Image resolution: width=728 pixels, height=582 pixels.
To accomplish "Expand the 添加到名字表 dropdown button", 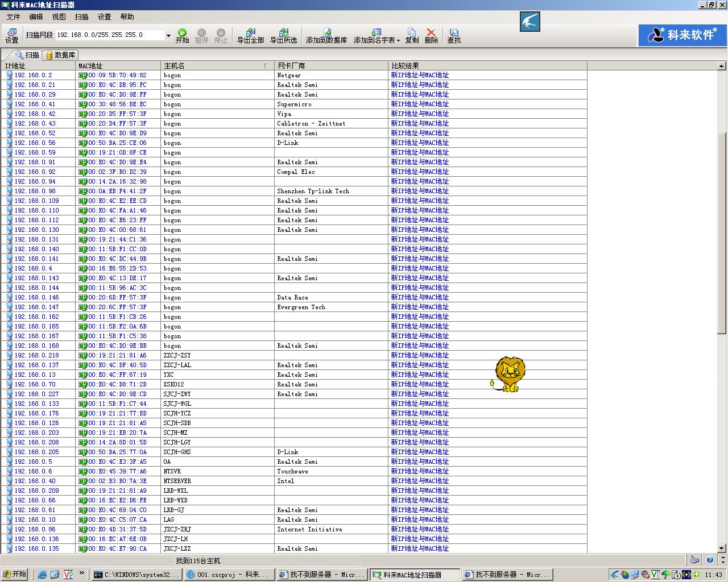I will [x=398, y=40].
